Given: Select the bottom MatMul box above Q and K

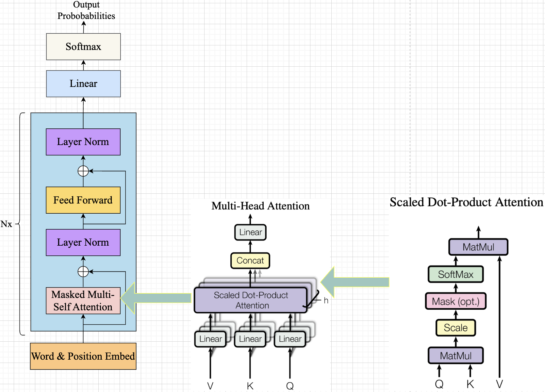Looking at the screenshot, I should point(455,355).
